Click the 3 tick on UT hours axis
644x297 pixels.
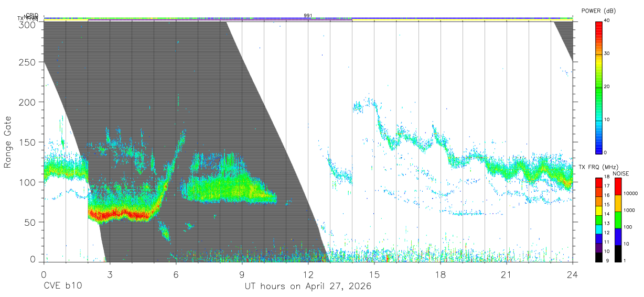click(x=110, y=274)
